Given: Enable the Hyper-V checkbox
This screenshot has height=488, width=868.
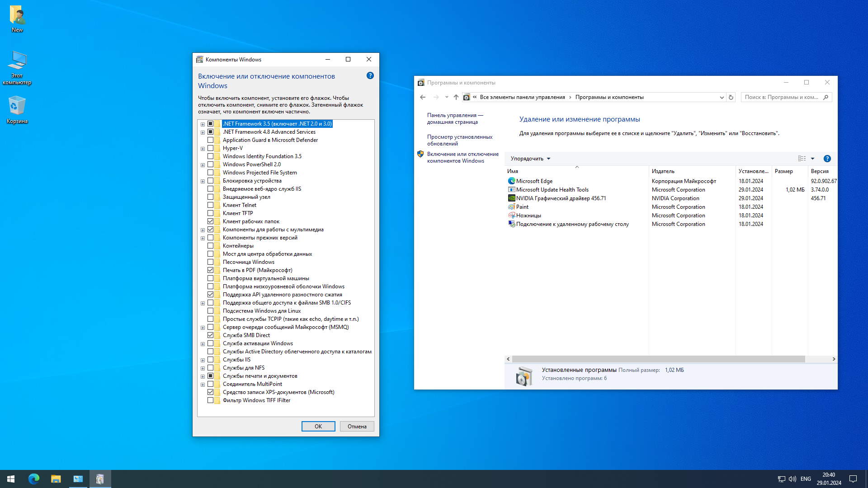Looking at the screenshot, I should pyautogui.click(x=210, y=148).
